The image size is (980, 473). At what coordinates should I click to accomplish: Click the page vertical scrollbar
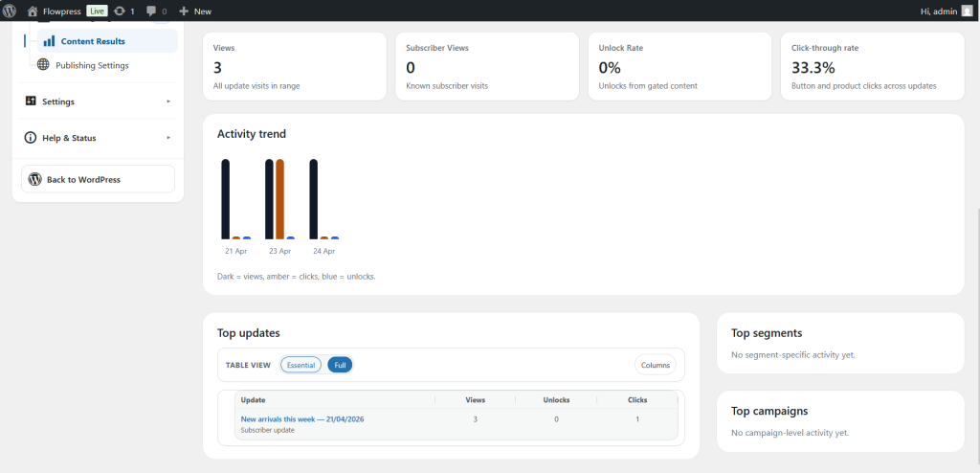coord(977,338)
